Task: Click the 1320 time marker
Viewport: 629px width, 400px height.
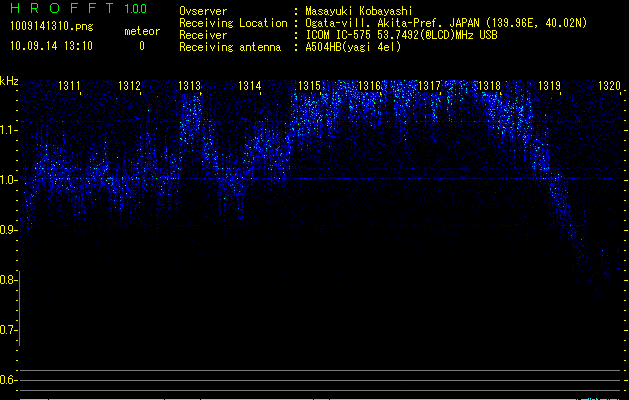Action: click(609, 86)
